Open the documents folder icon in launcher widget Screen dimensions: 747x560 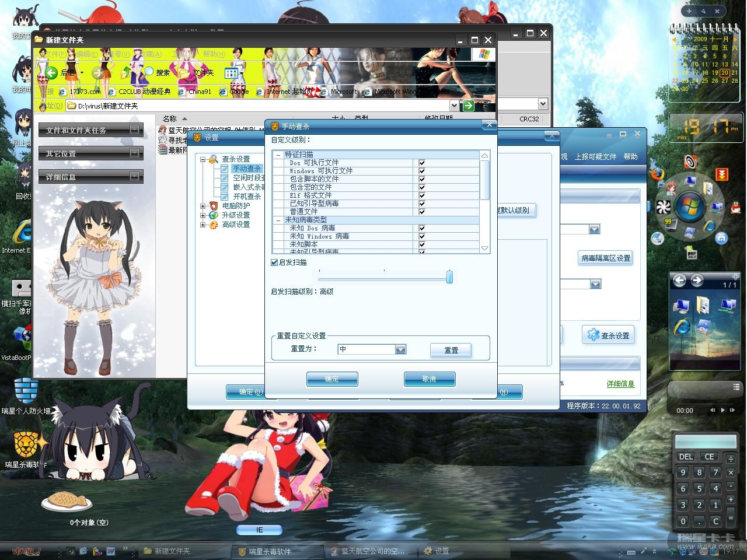(x=703, y=304)
